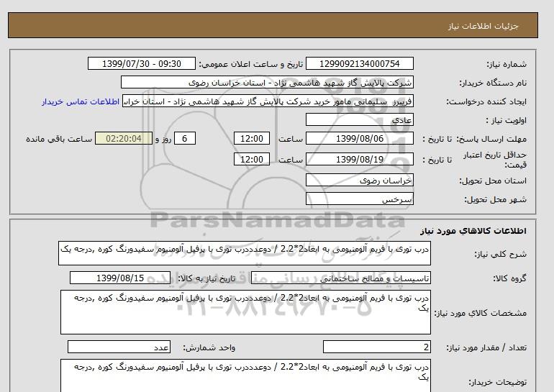Open the اطلاعات تماس خریدار link

coord(81,101)
